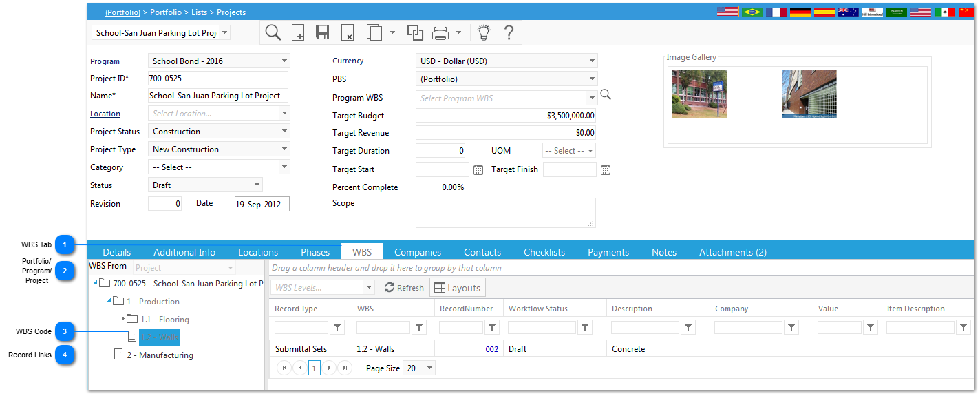The width and height of the screenshot is (980, 396).
Task: Click the Scope text area
Action: [506, 213]
